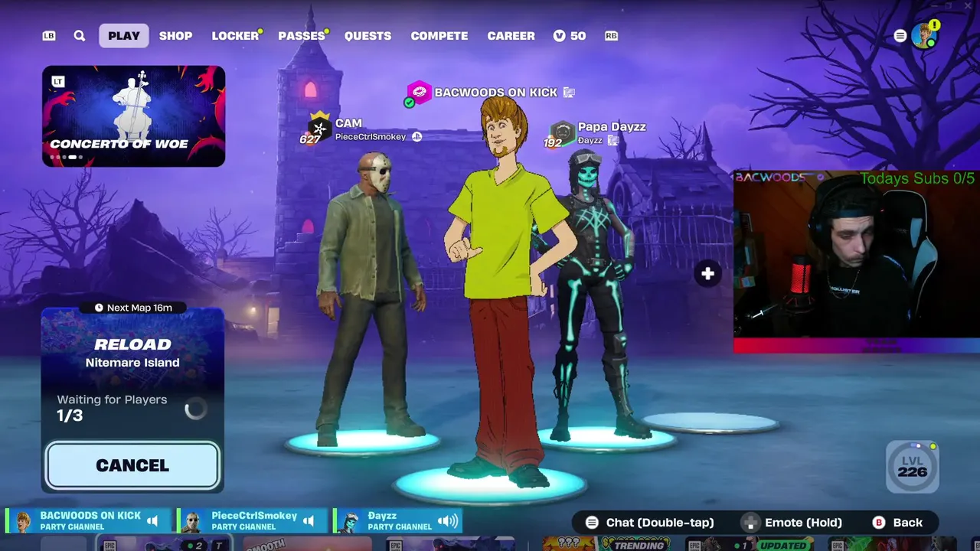Open the SHOP tab
The width and height of the screenshot is (980, 551).
click(x=175, y=36)
